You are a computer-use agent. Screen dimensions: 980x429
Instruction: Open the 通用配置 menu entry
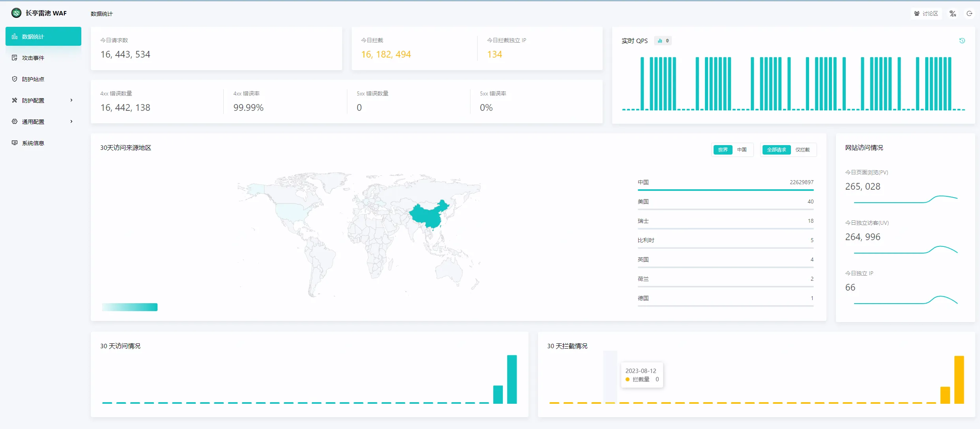[x=33, y=121]
